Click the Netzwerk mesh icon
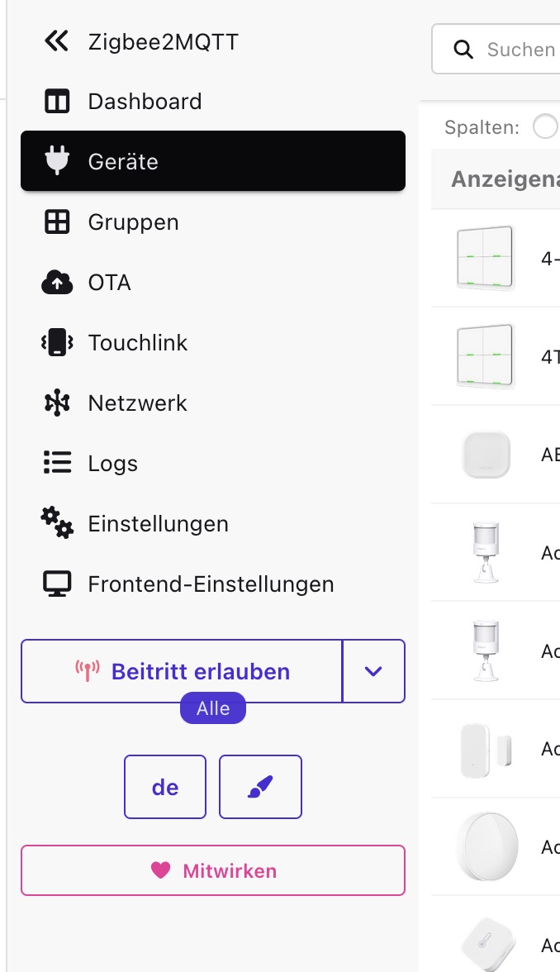The width and height of the screenshot is (560, 972). [x=57, y=403]
